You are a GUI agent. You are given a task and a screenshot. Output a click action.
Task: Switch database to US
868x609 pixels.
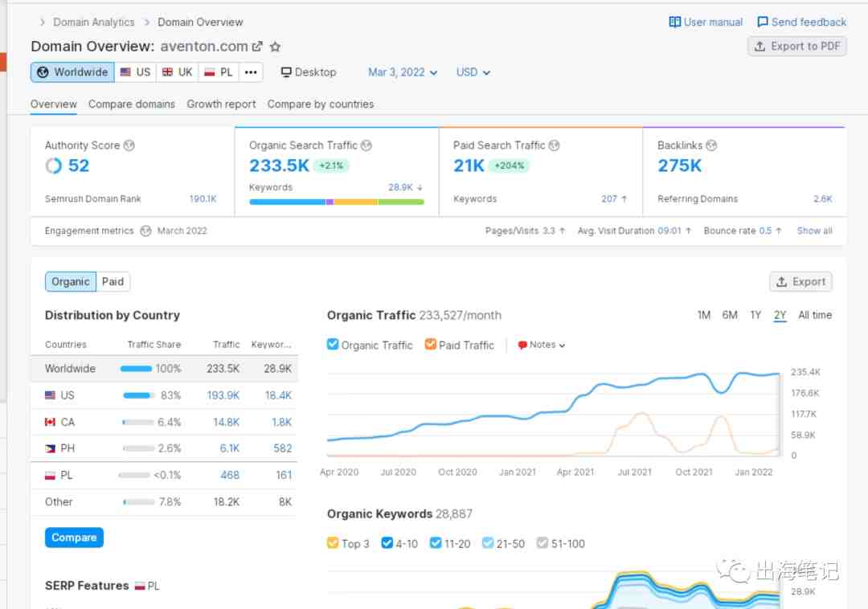(x=136, y=72)
